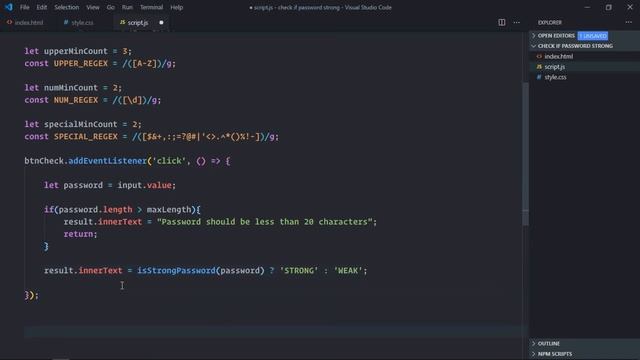Click the CSS icon beside style.css in Explorer
640x360 pixels.
click(539, 77)
